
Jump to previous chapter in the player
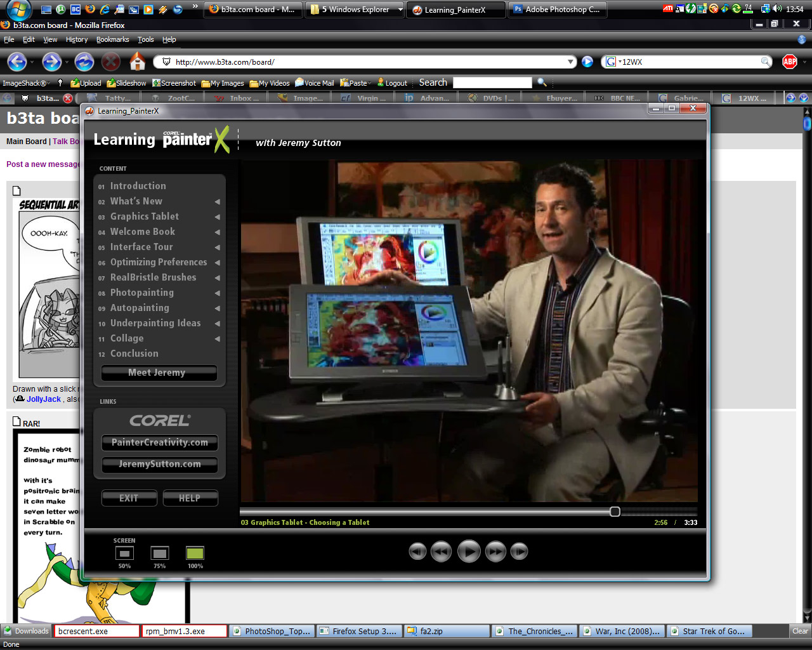click(x=417, y=552)
